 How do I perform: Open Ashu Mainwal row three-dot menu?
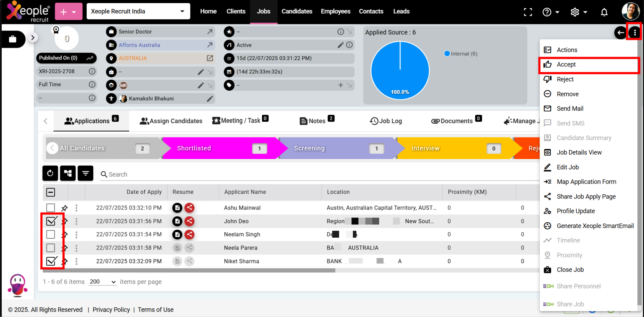pyautogui.click(x=76, y=208)
